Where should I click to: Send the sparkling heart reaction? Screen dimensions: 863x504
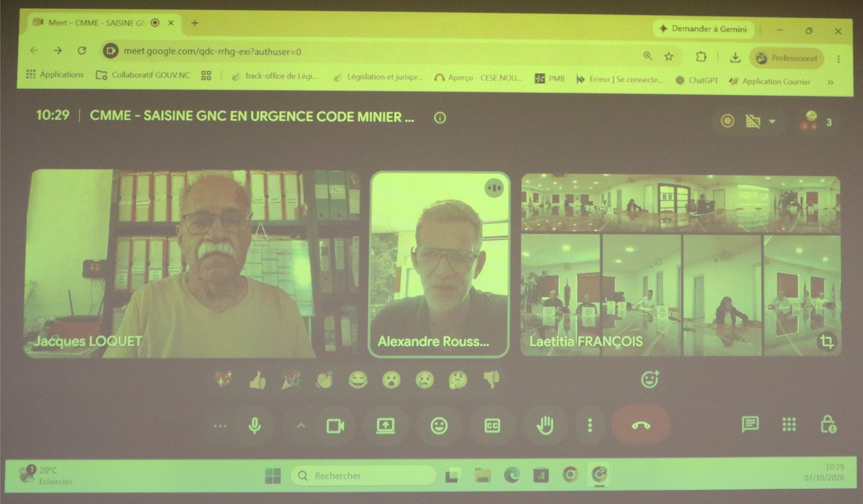[x=224, y=380]
